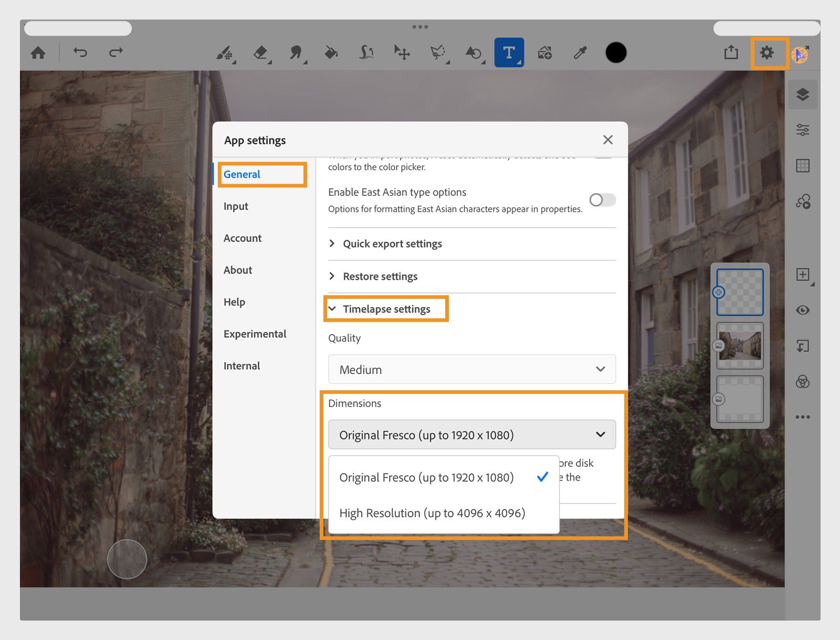This screenshot has height=640, width=840.
Task: Select the Pixel brush tool
Action: tap(225, 53)
